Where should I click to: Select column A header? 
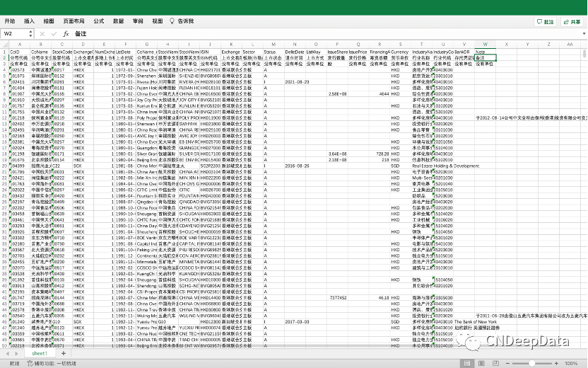20,45
